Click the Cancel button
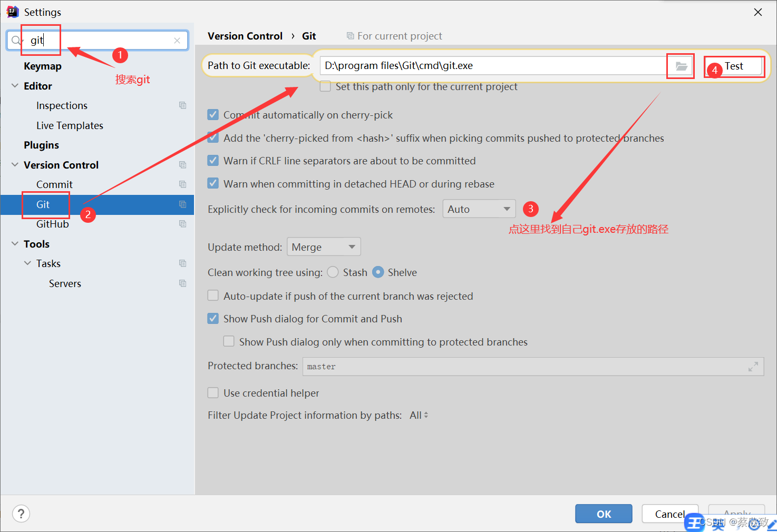777x532 pixels. (x=670, y=514)
